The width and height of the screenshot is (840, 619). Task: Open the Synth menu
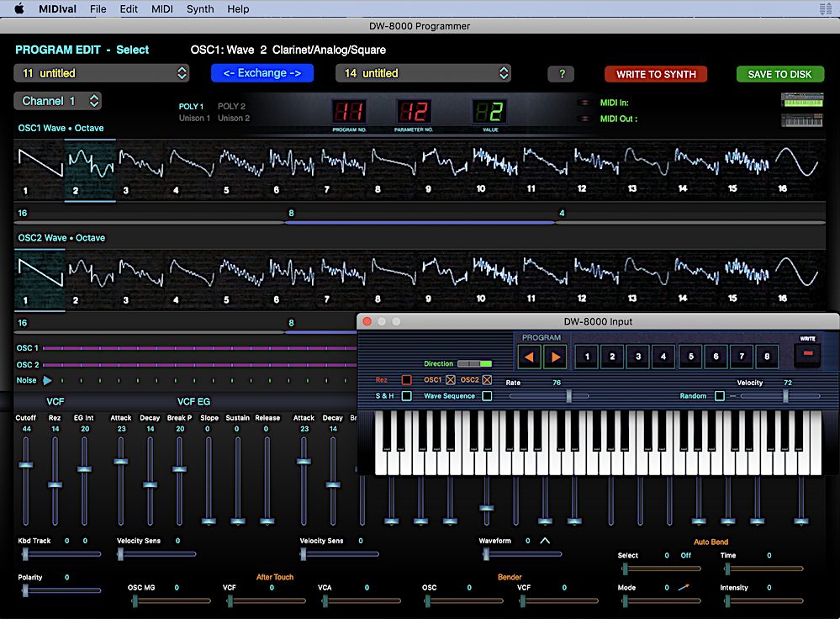(200, 9)
